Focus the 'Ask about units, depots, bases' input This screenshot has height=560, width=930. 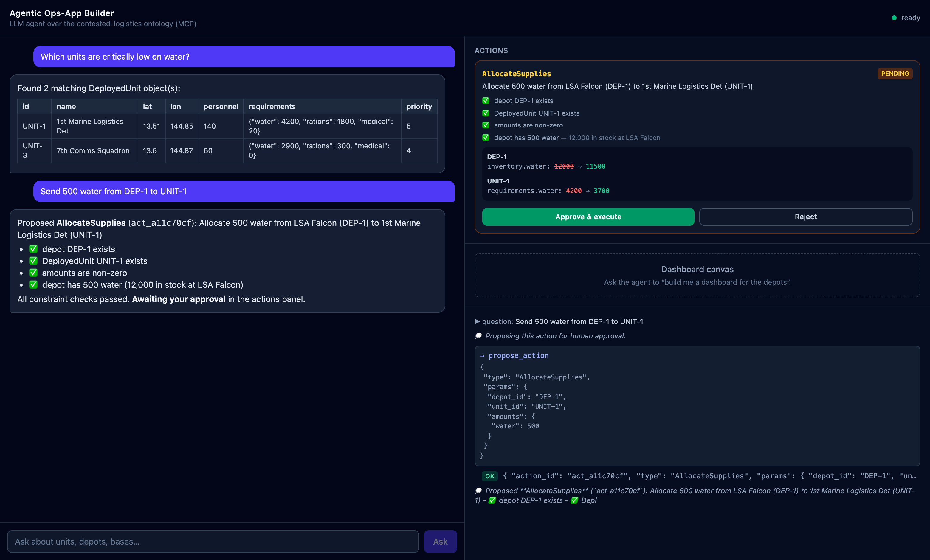point(213,542)
